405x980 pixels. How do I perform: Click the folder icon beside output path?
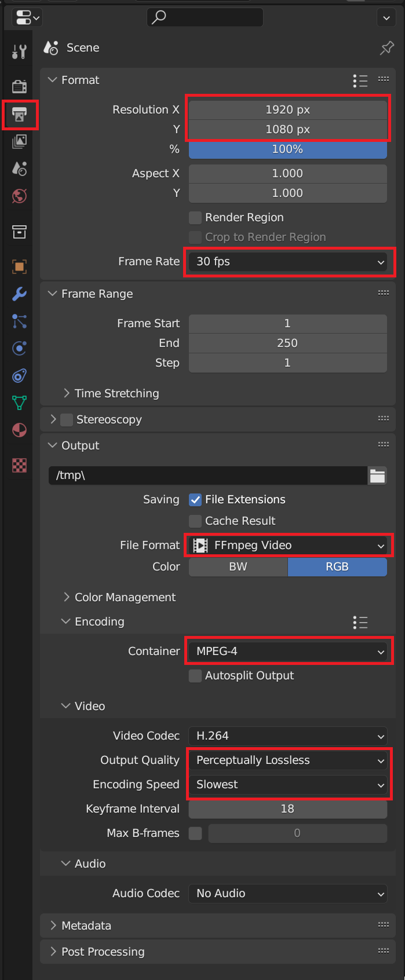(377, 476)
